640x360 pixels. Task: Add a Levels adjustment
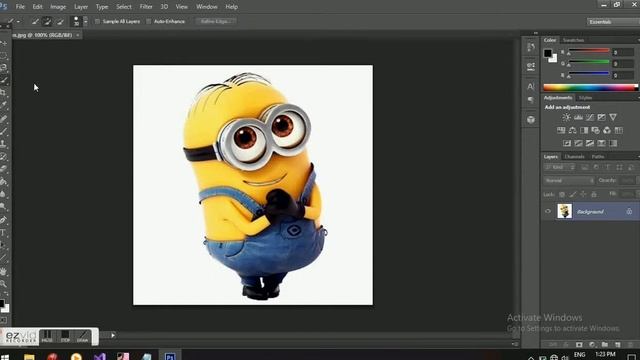(x=578, y=118)
